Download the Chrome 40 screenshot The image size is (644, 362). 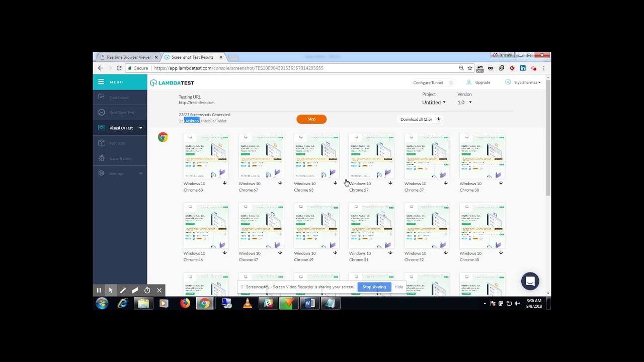click(501, 253)
